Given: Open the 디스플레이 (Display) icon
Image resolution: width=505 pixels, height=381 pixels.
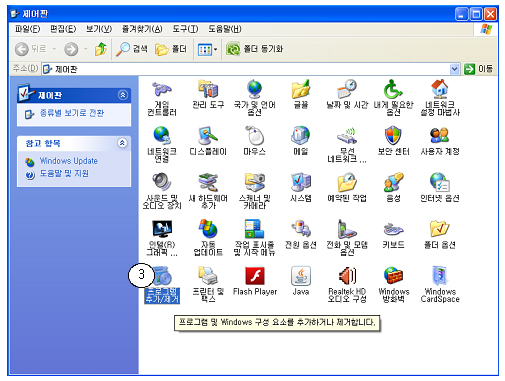Looking at the screenshot, I should [x=208, y=136].
